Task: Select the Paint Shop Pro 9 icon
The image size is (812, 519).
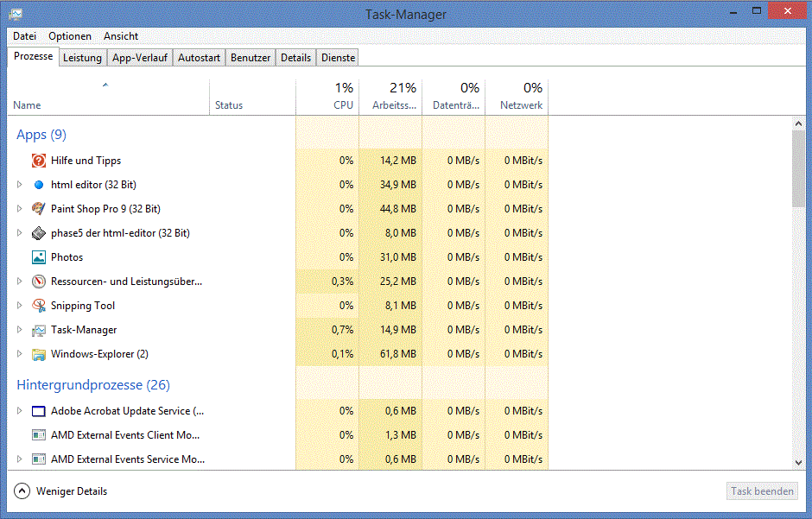Action: coord(39,209)
